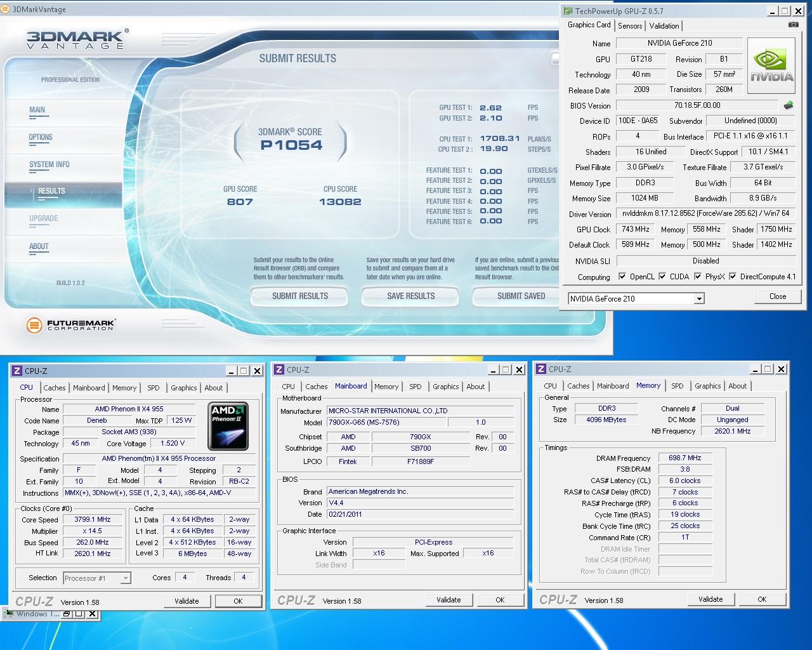Open the MAIN section in 3DMark Vantage
Screen dimensions: 812x650
37,110
